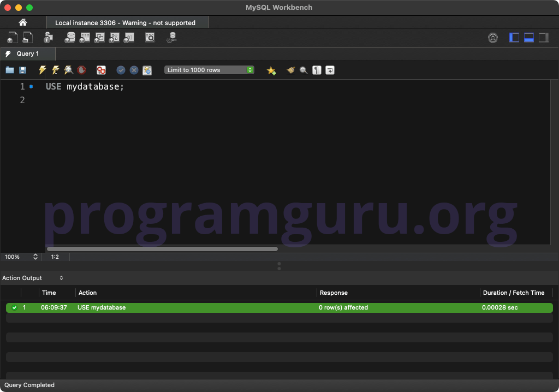559x392 pixels.
Task: Change the 100% zoom stepper
Action: (x=35, y=257)
